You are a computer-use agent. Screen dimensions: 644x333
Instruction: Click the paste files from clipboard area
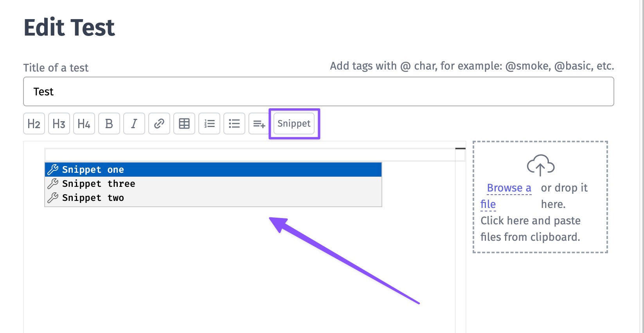click(x=530, y=229)
